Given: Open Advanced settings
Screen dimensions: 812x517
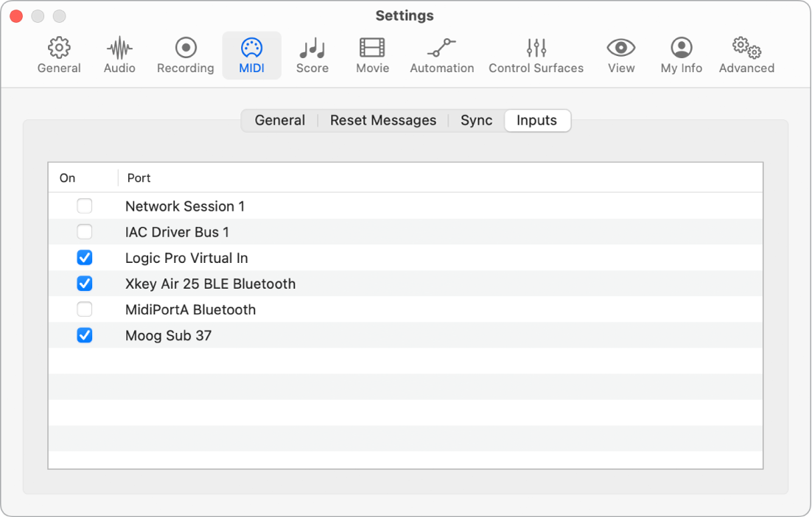Looking at the screenshot, I should click(x=746, y=54).
